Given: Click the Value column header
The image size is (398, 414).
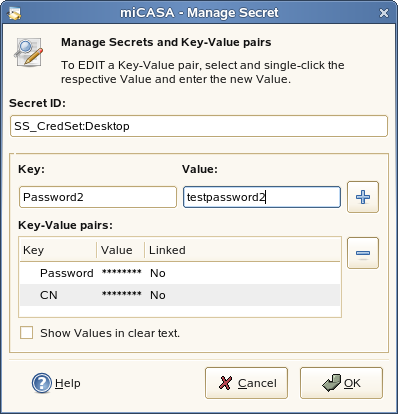Looking at the screenshot, I should [121, 250].
